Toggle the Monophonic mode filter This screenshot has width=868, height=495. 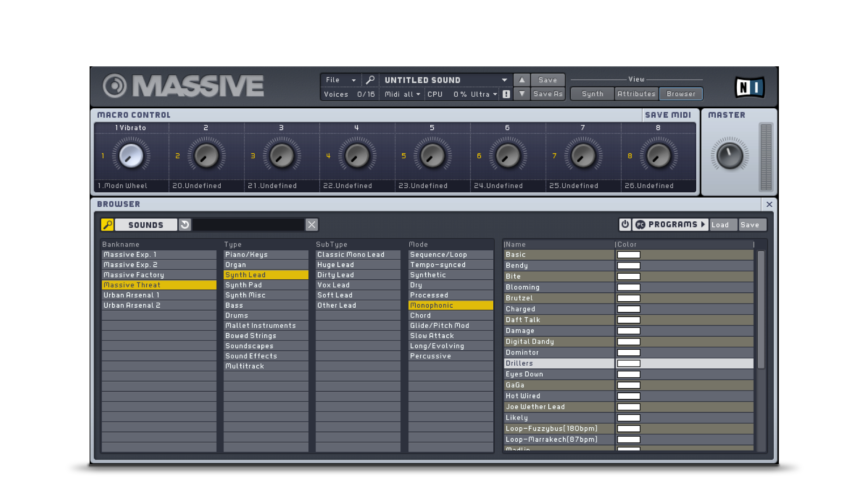click(x=450, y=305)
